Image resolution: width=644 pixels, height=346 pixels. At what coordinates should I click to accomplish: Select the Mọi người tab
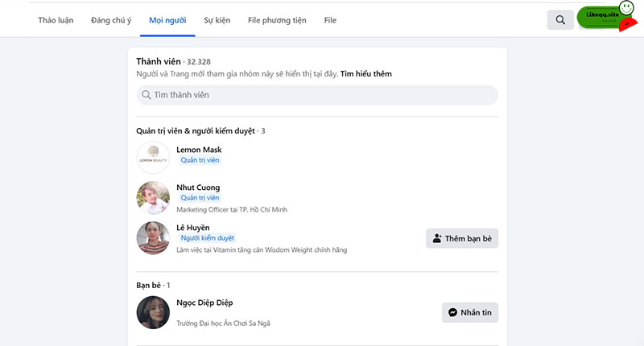click(167, 20)
